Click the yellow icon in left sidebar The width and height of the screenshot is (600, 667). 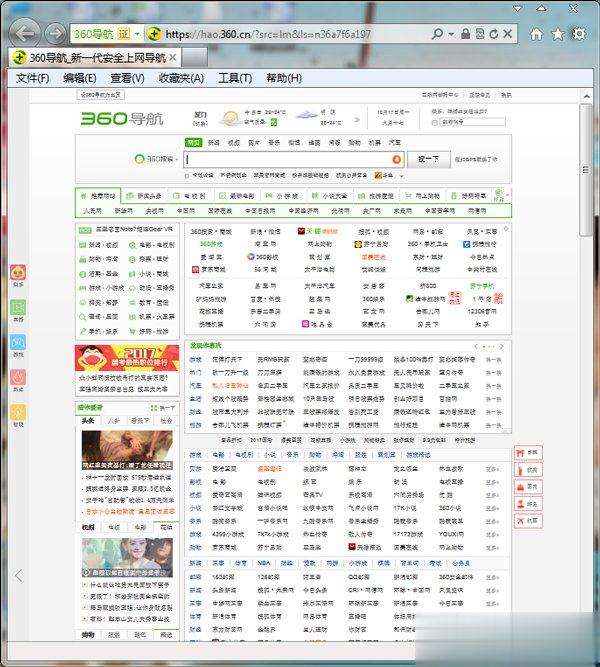click(18, 412)
